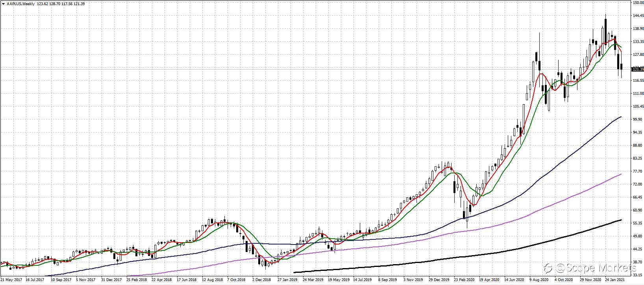Click the 49.80 price axis label
The image size is (644, 285).
[637, 236]
